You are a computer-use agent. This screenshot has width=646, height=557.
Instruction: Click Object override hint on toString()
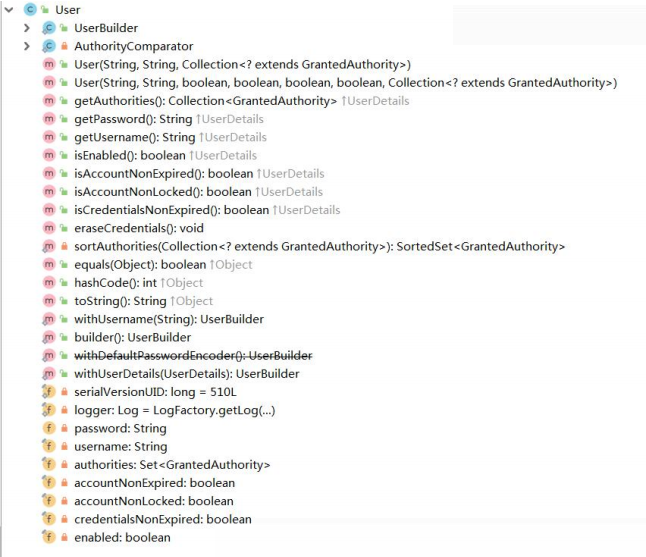[192, 301]
